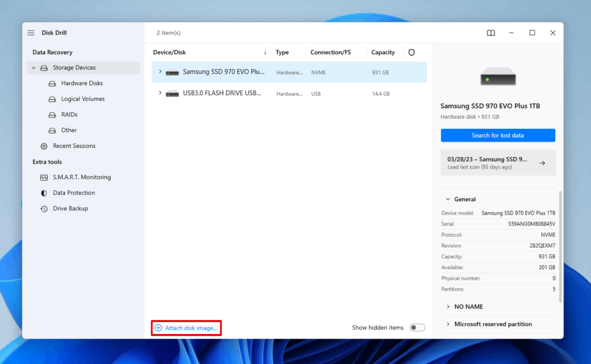
Task: Expand the USB3.0 FLASH DRIVE entry
Action: [160, 93]
